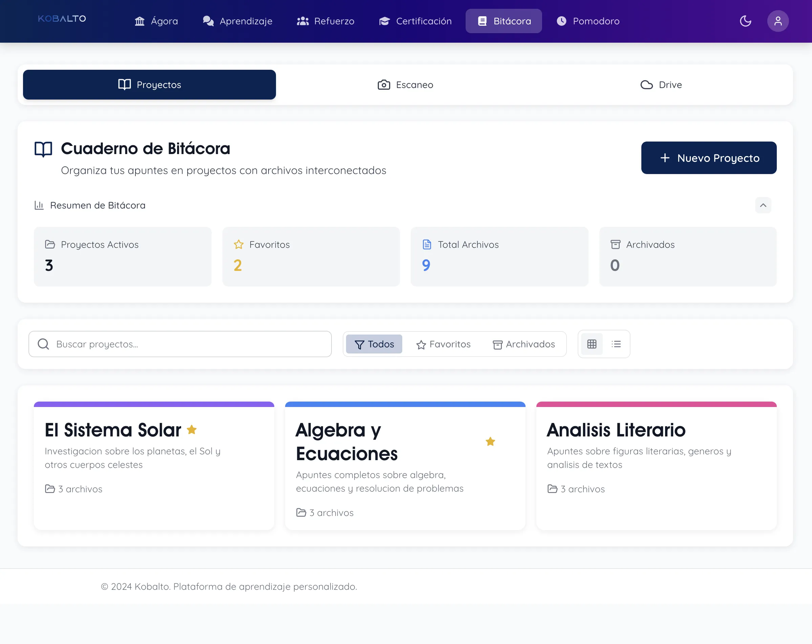The height and width of the screenshot is (644, 812).
Task: Click star on Algebra y Ecuaciones card
Action: [x=490, y=442]
